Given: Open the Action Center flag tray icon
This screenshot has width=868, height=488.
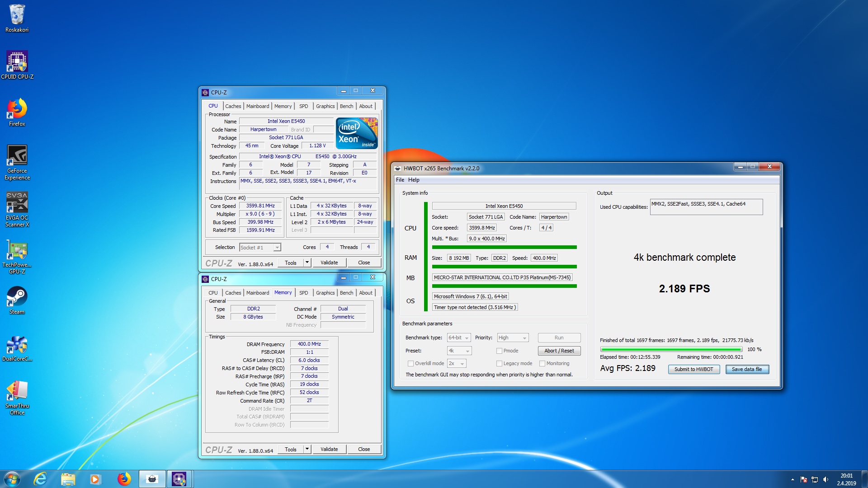Looking at the screenshot, I should pyautogui.click(x=804, y=479).
